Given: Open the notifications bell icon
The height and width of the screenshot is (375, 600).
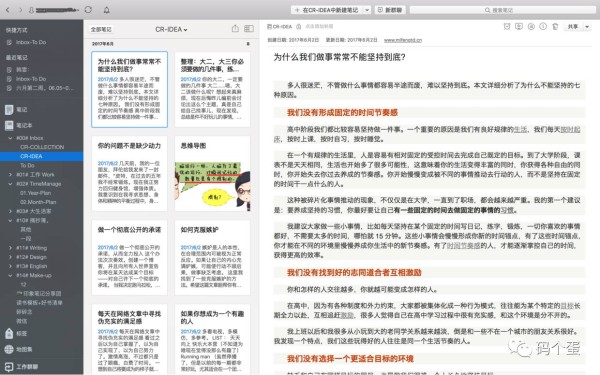Looking at the screenshot, I should click(107, 10).
